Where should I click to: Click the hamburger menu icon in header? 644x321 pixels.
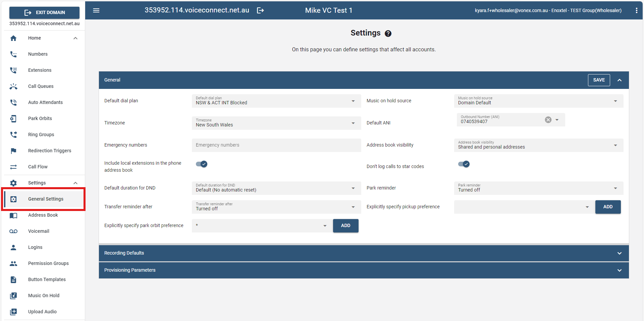coord(96,10)
